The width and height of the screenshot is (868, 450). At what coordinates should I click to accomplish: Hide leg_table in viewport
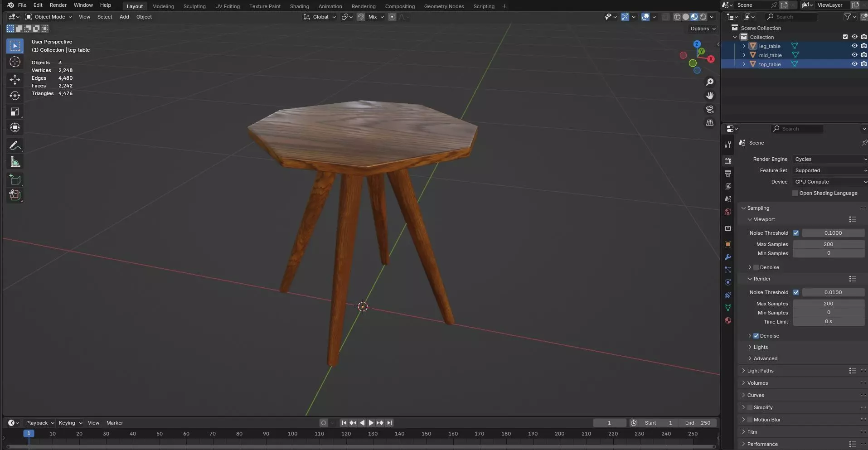coord(854,46)
